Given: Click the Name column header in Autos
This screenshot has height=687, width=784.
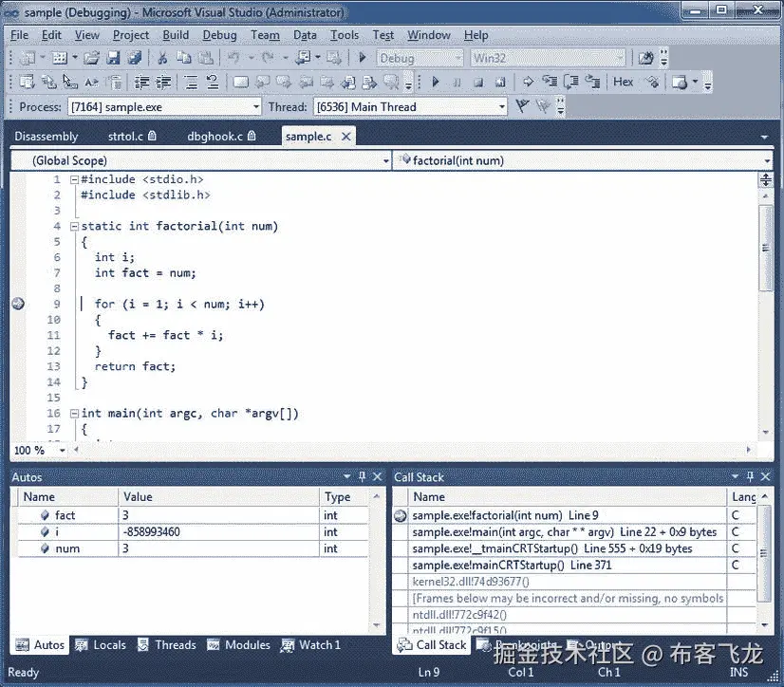Looking at the screenshot, I should (68, 497).
